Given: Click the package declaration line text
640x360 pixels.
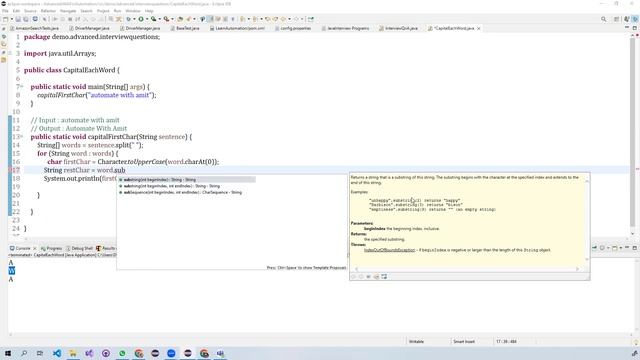Looking at the screenshot, I should [92, 37].
